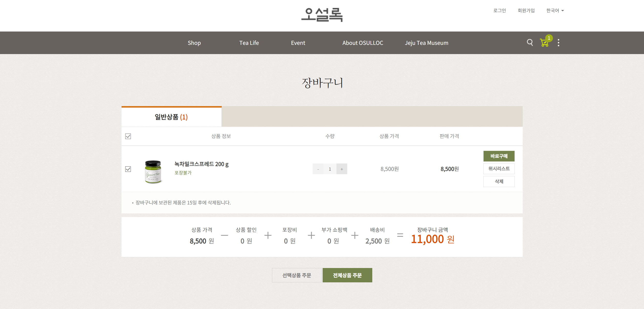Open the three-dot more menu
This screenshot has height=309, width=644.
(559, 43)
